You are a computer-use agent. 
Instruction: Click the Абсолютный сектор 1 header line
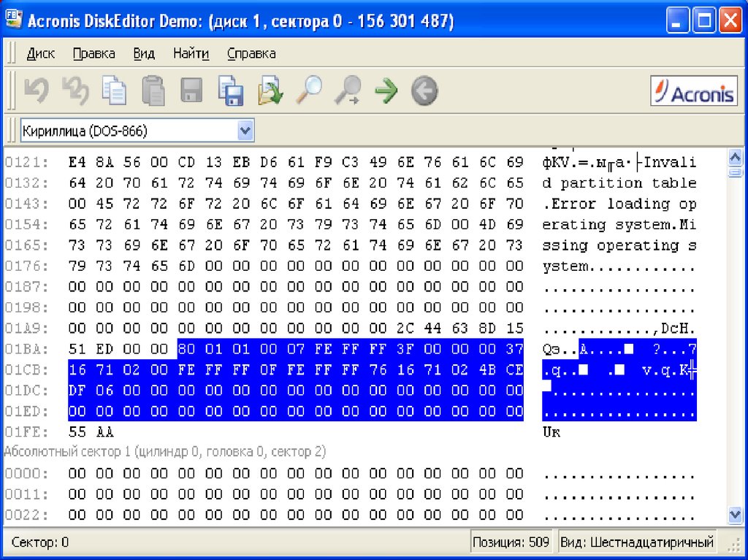click(x=165, y=451)
